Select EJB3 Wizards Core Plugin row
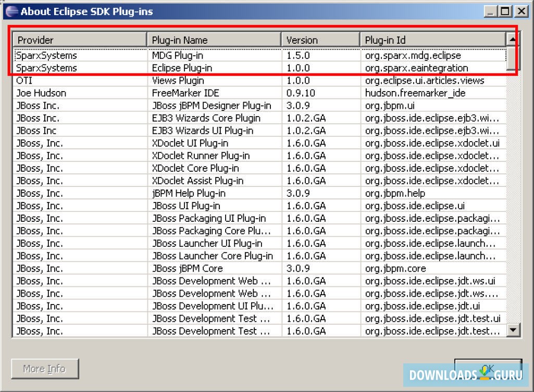Screen dimensions: 534x392 [259, 118]
